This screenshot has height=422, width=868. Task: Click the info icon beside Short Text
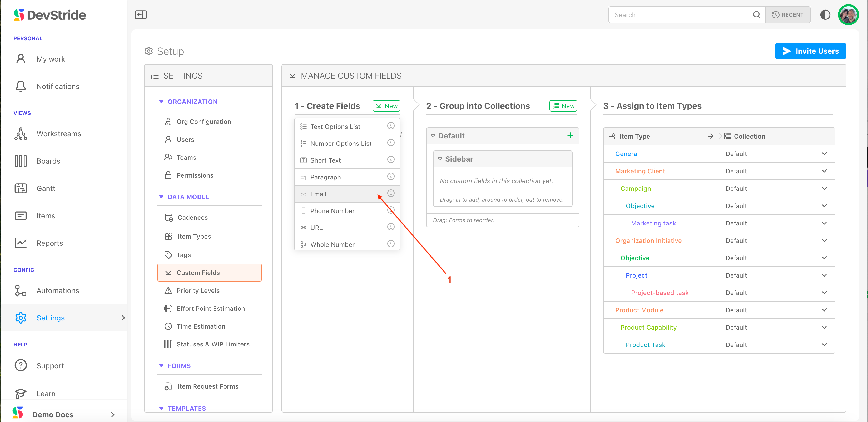(390, 160)
